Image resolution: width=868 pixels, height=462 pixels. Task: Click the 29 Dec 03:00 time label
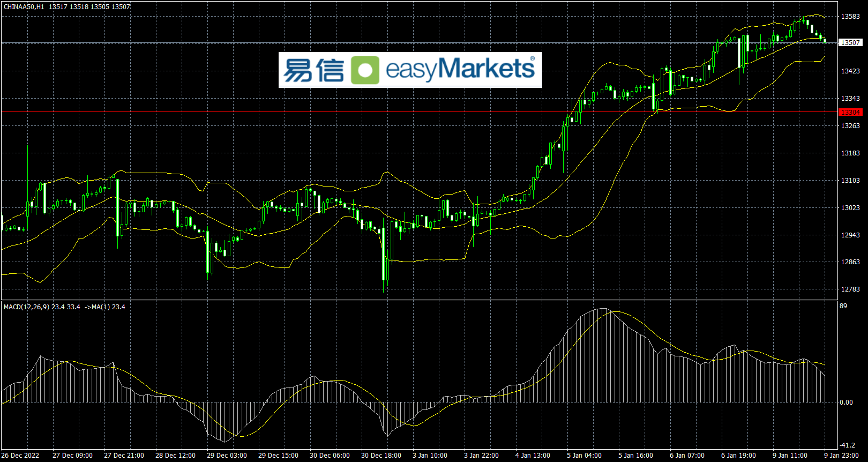coord(227,456)
